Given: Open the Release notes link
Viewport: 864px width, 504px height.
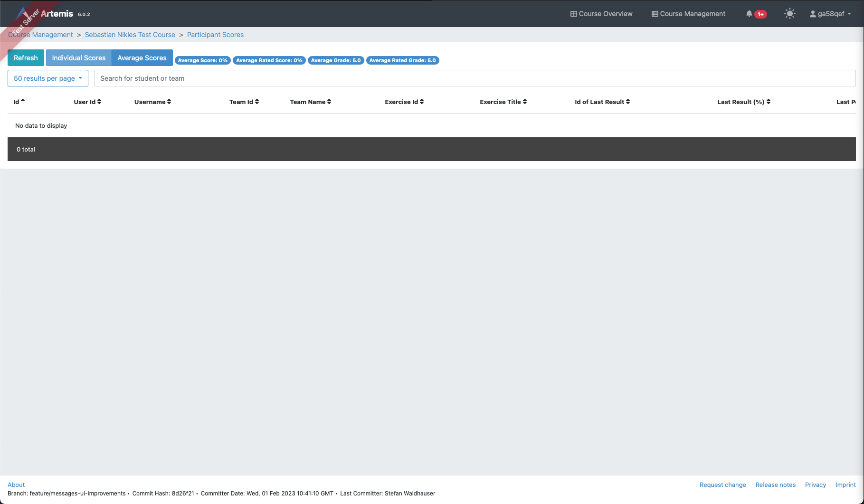Looking at the screenshot, I should (x=775, y=485).
